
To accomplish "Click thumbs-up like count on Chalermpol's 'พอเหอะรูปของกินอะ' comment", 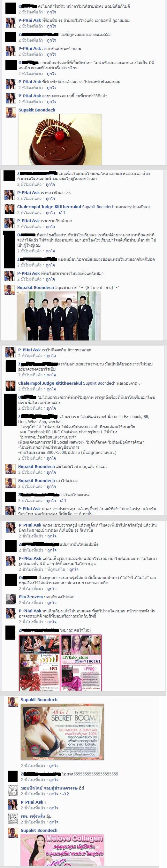I will tap(62, 213).
